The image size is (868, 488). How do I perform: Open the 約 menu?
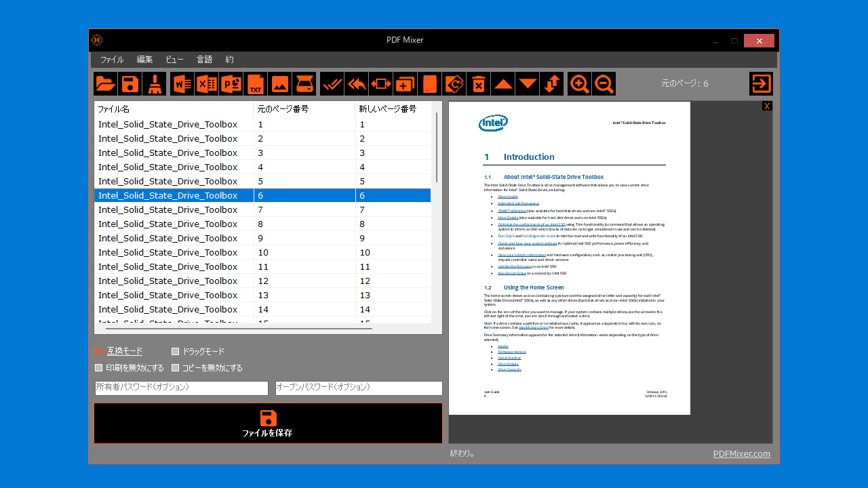coord(229,60)
